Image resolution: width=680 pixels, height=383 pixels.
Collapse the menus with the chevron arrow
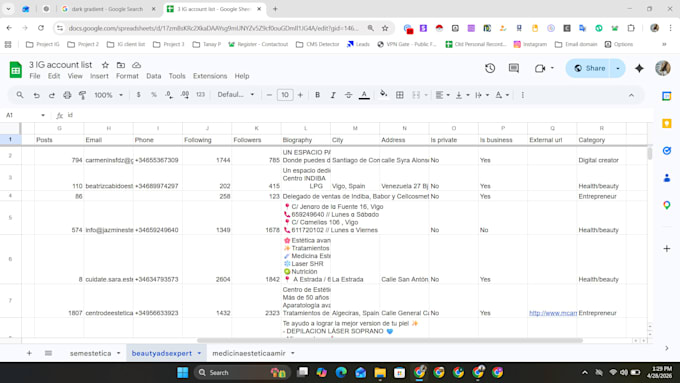pos(631,95)
